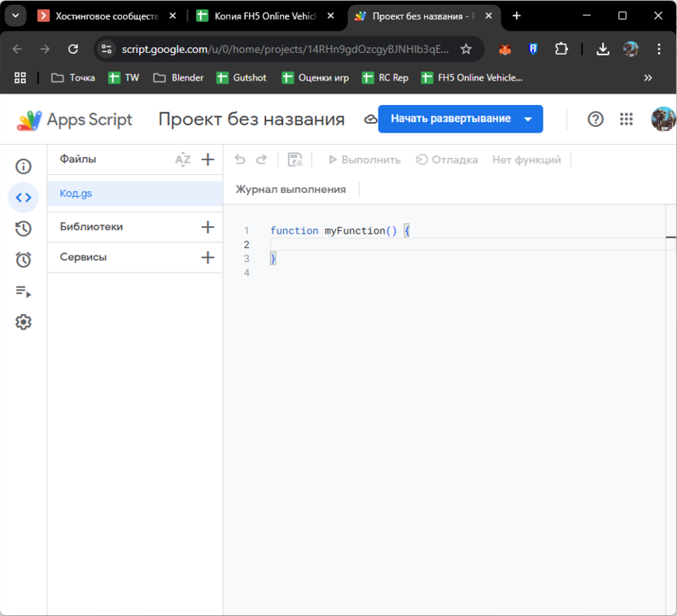Expand the hidden bookmarks overflow chevron
This screenshot has height=616, width=677.
point(648,78)
